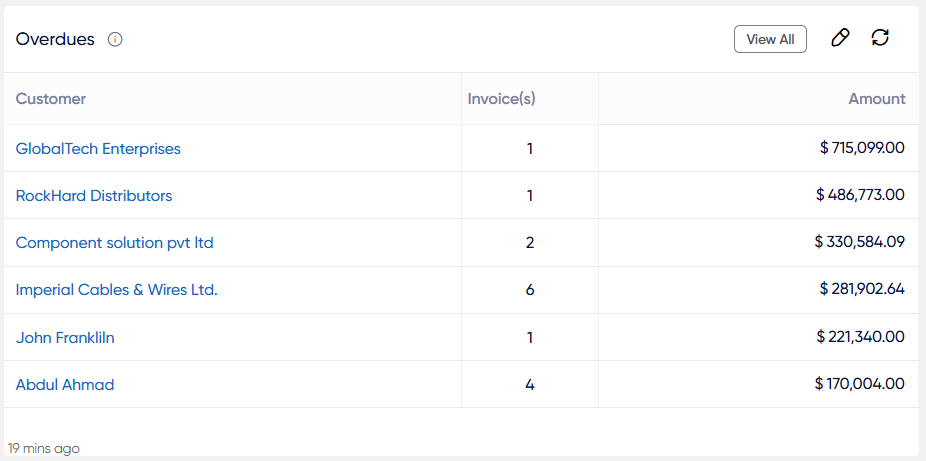Screen dimensions: 926x461
Task: Open Component solution pvt ltd link
Action: (114, 243)
